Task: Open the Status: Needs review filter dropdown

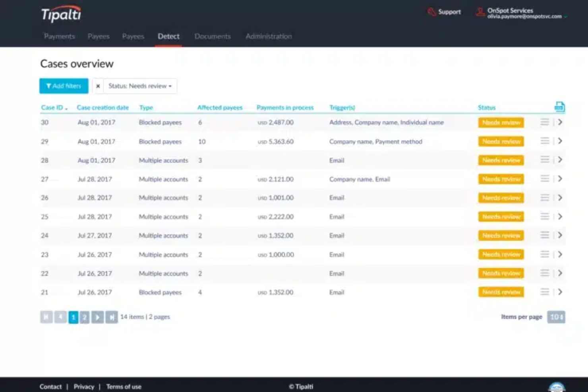Action: pyautogui.click(x=140, y=86)
